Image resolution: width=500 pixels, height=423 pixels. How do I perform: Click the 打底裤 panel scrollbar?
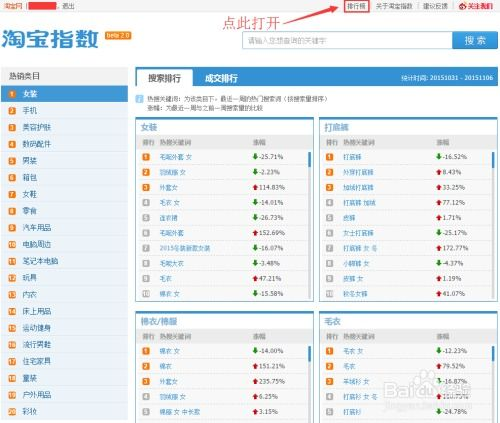click(493, 159)
